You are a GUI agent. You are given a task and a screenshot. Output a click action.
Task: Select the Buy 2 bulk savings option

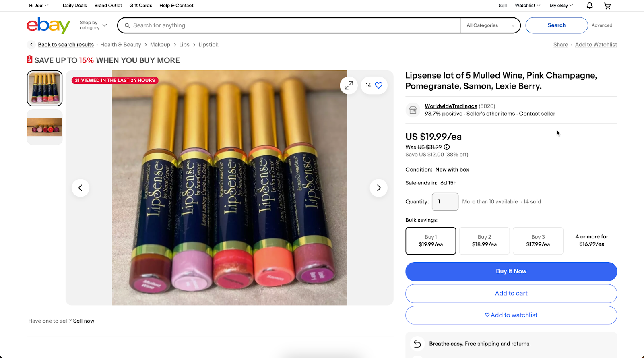[484, 240]
